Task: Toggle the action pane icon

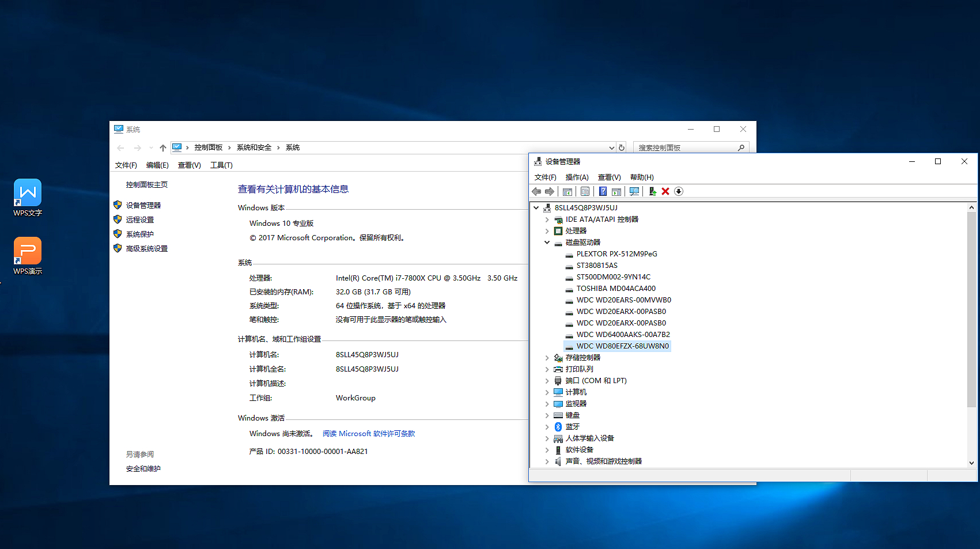Action: pyautogui.click(x=616, y=191)
